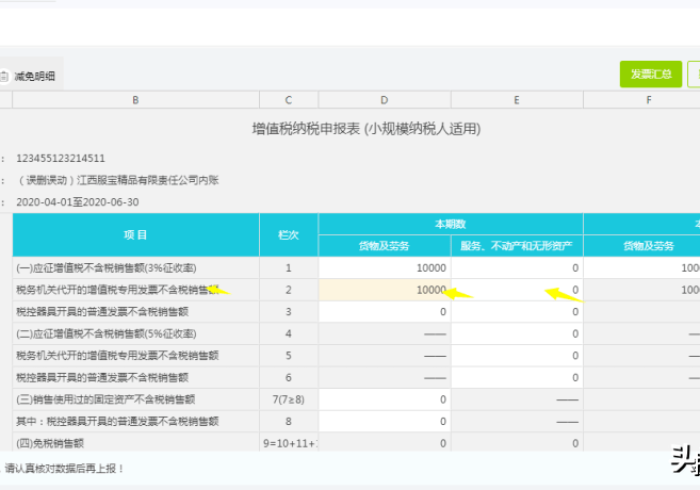
Task: Click 栏次 cell 9=10+11+
Action: tap(288, 442)
